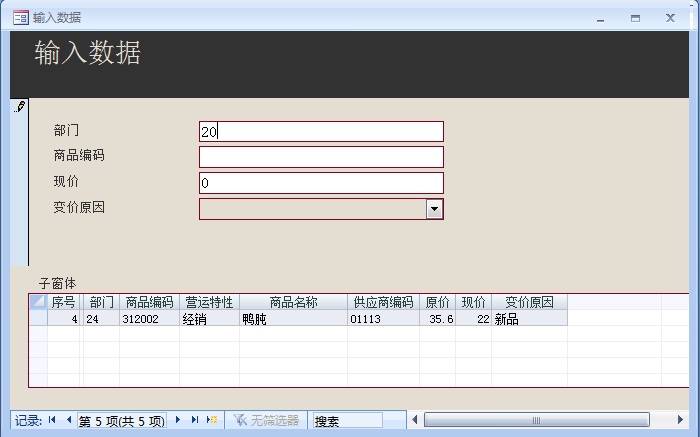
Task: Select all via subform corner selector
Action: (x=38, y=302)
